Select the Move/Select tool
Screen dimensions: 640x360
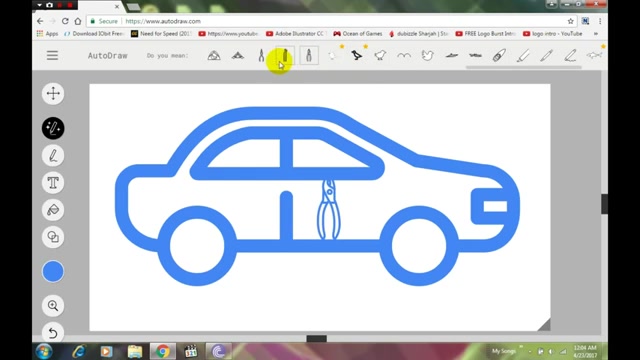(x=53, y=93)
